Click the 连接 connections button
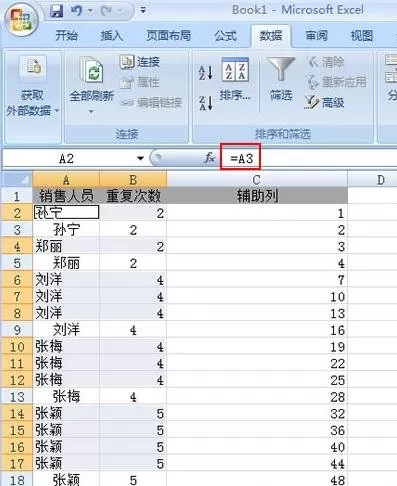Screen dimensions: 397x486 139,62
